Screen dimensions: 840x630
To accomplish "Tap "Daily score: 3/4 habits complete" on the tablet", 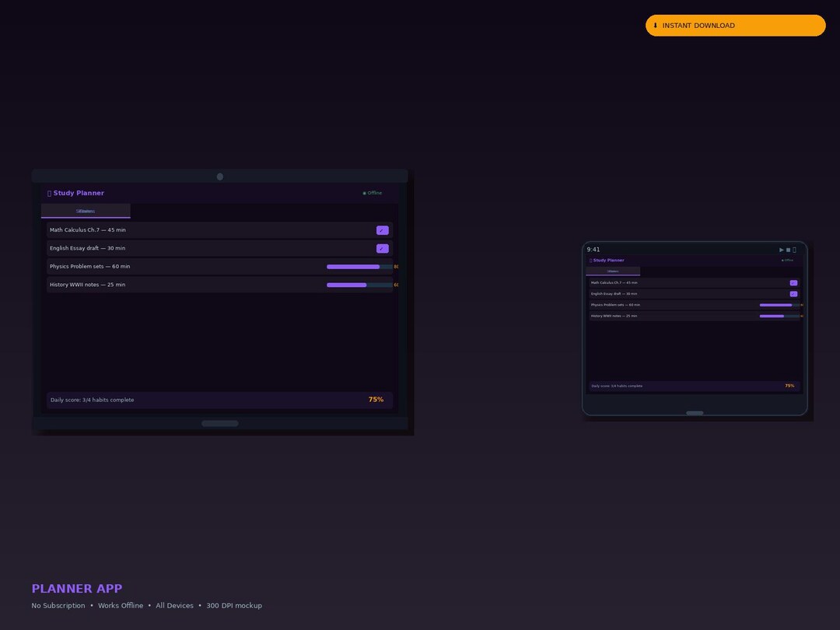I will pyautogui.click(x=617, y=386).
